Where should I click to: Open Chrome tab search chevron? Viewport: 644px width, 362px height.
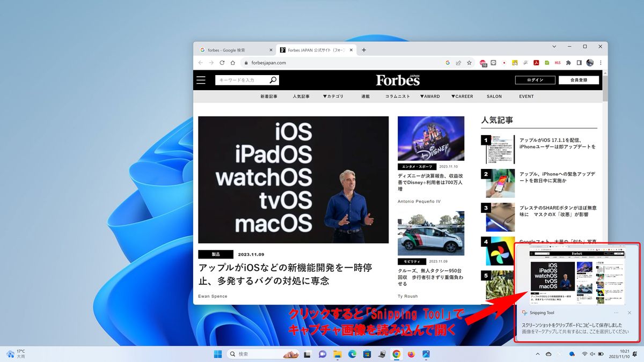[554, 47]
